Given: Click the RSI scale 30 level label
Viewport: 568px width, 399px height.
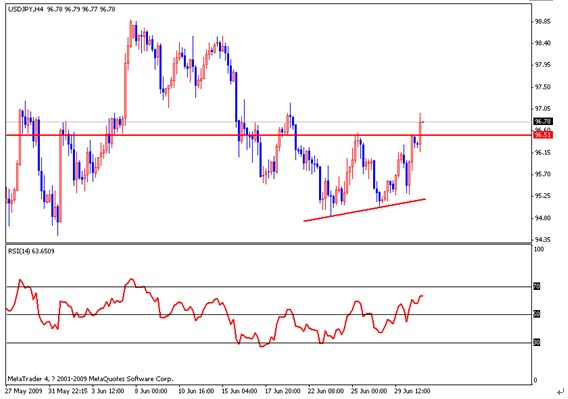Looking at the screenshot, I should [537, 342].
